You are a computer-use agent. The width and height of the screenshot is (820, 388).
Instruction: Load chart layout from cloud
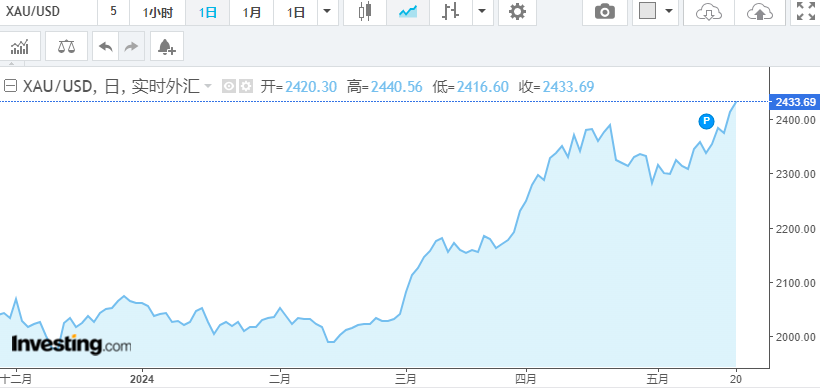(709, 12)
